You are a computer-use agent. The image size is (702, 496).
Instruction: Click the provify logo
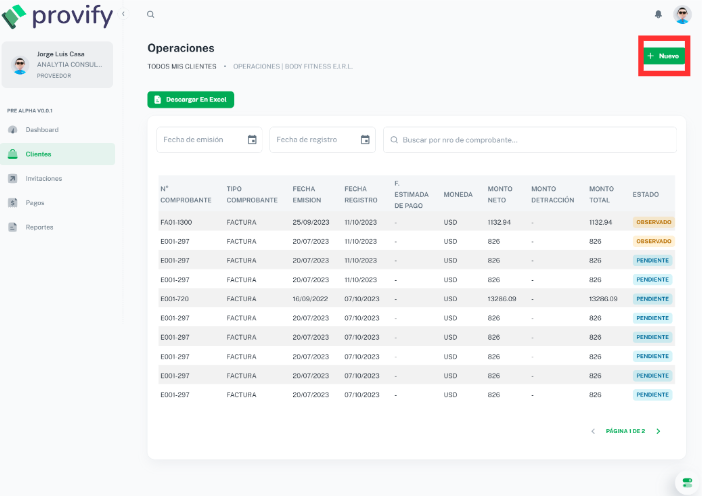(57, 16)
